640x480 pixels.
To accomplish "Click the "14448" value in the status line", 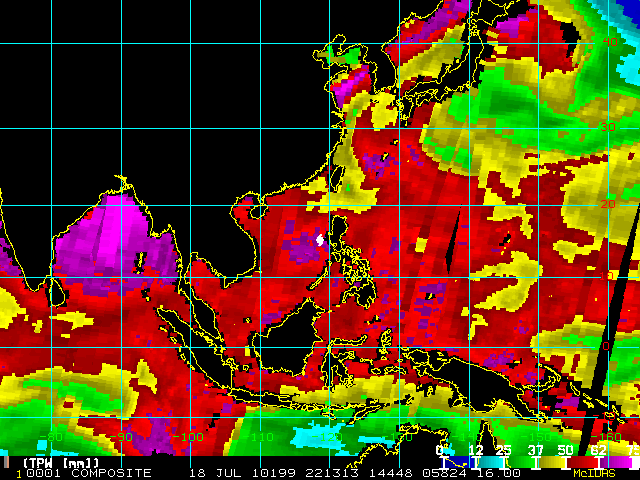I will [391, 473].
